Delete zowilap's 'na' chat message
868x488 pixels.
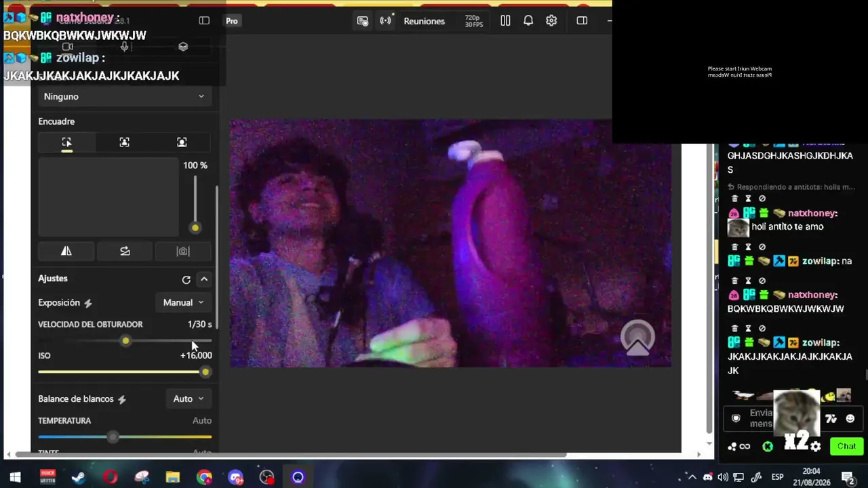point(734,247)
